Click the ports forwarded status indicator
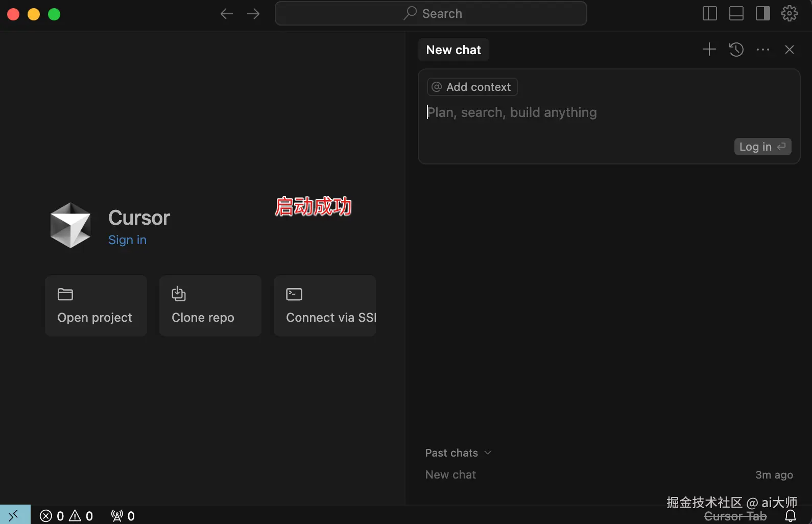Screen dimensions: 812x524 (x=123, y=516)
